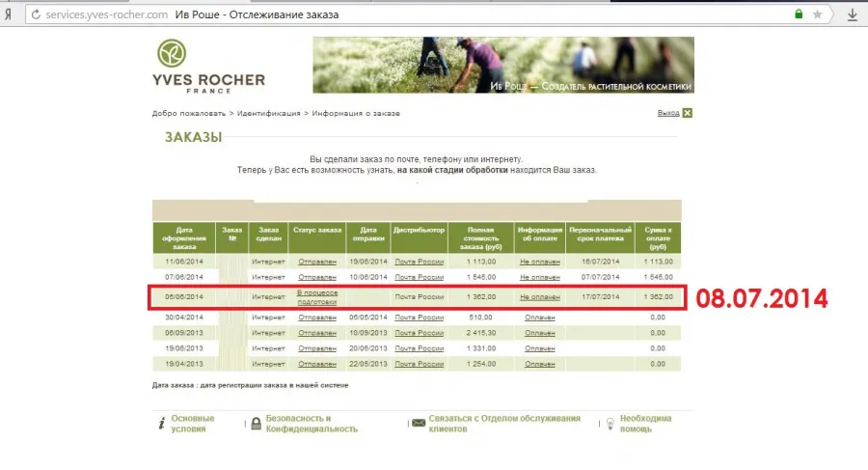Click Не оплачен for 1 545,00 order
The height and width of the screenshot is (470, 868).
(x=540, y=277)
